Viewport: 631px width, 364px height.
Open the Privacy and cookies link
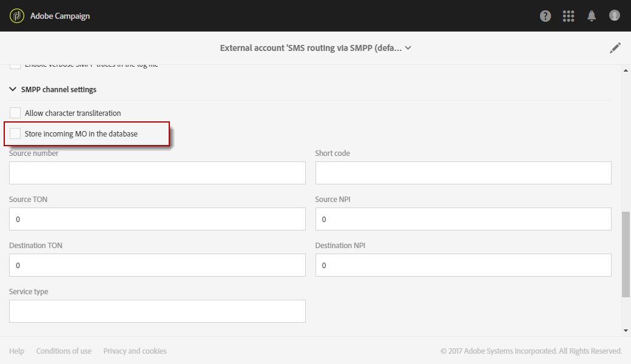click(135, 351)
